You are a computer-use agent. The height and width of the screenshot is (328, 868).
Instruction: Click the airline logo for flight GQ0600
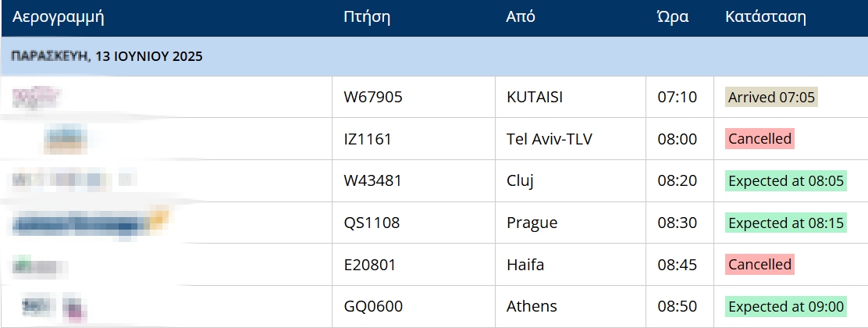[55, 308]
